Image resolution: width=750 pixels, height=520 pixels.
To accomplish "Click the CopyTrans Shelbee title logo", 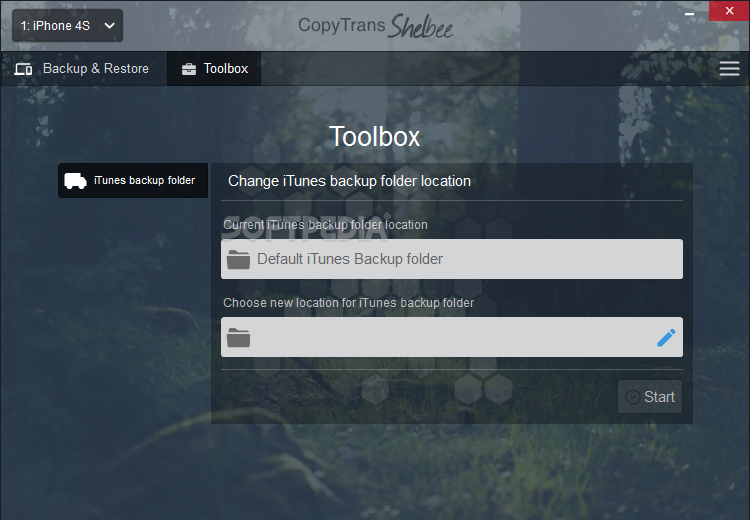I will pos(375,26).
